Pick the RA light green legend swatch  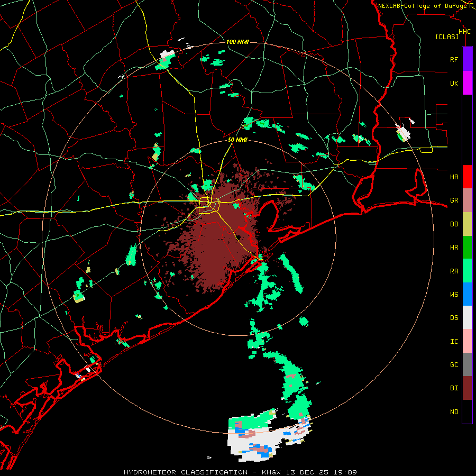(x=467, y=271)
